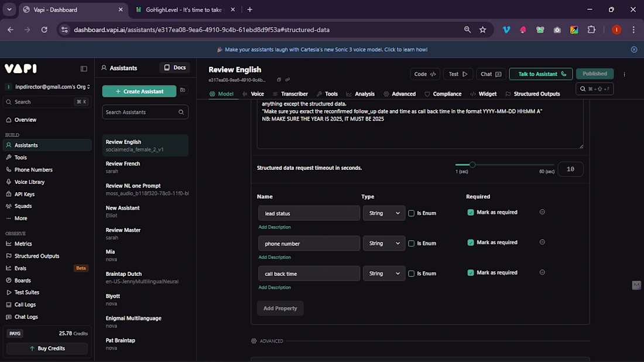Click the Published button
The image size is (644, 362).
point(595,74)
